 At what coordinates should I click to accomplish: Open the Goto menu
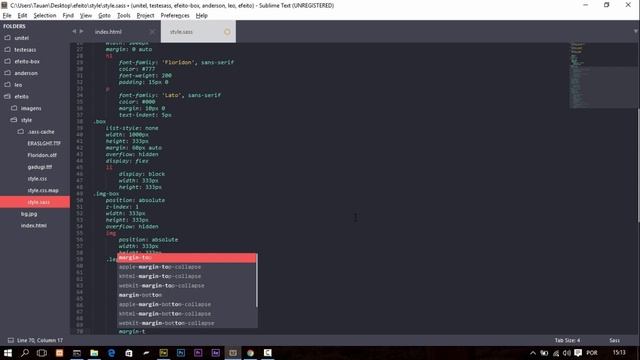pos(104,16)
